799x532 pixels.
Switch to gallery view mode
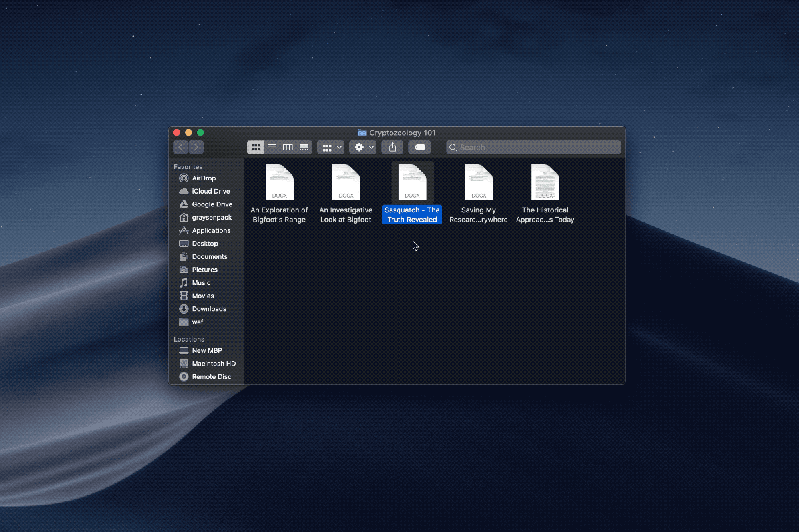point(304,147)
